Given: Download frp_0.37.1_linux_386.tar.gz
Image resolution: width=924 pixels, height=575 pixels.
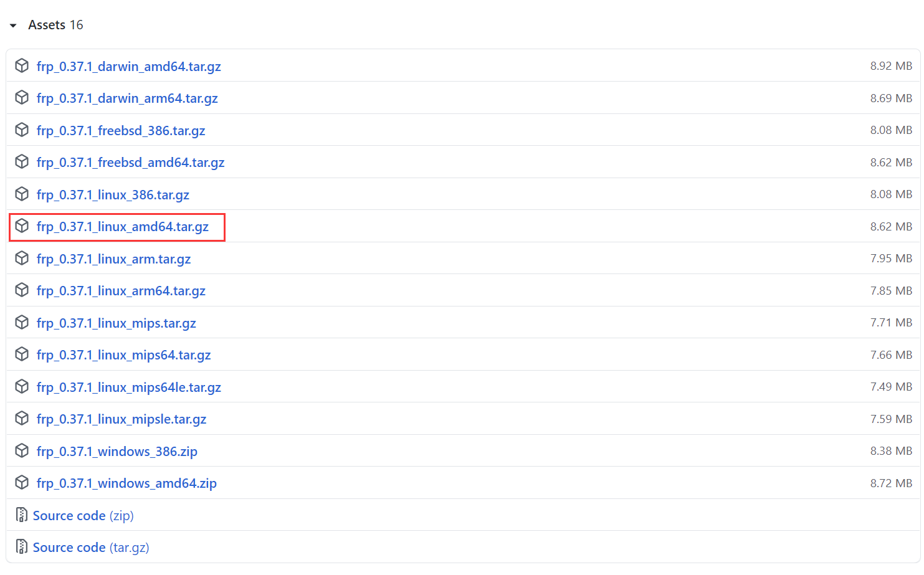Looking at the screenshot, I should (x=113, y=195).
